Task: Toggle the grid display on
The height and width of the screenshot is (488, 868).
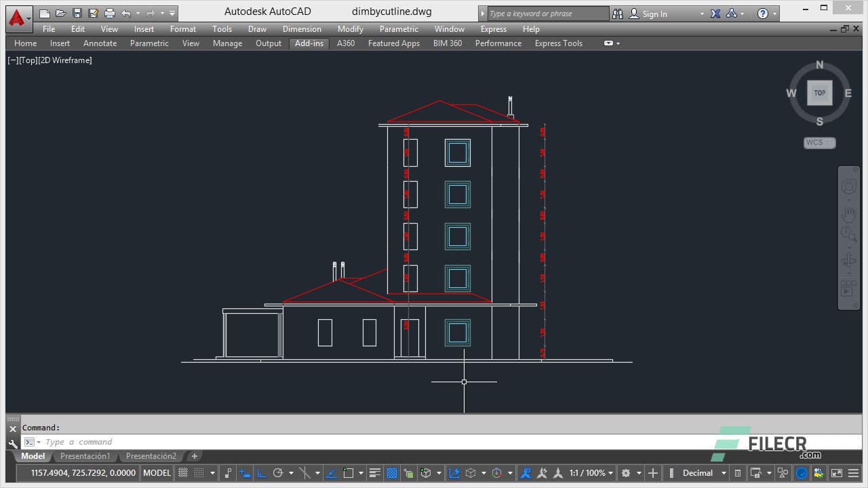Action: coord(182,472)
